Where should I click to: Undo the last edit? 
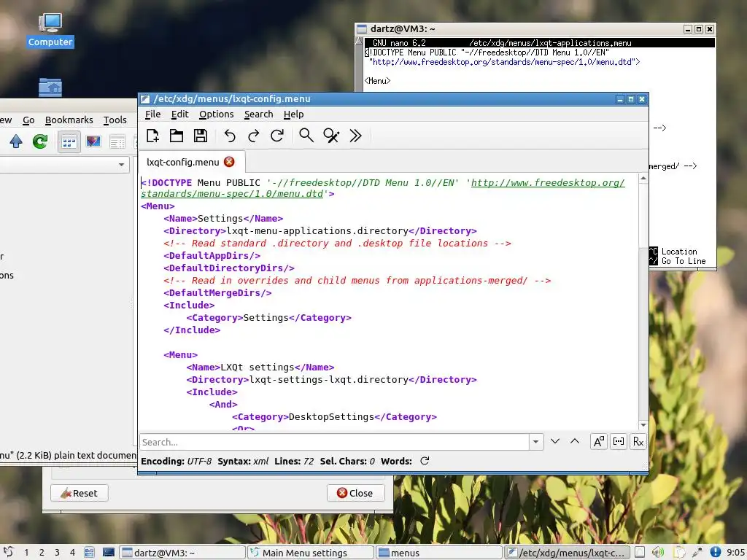(230, 136)
